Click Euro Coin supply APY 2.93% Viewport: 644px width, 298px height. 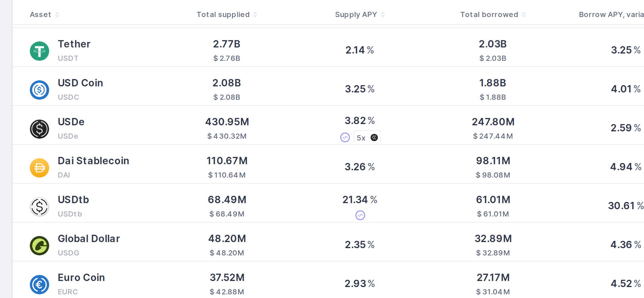360,284
